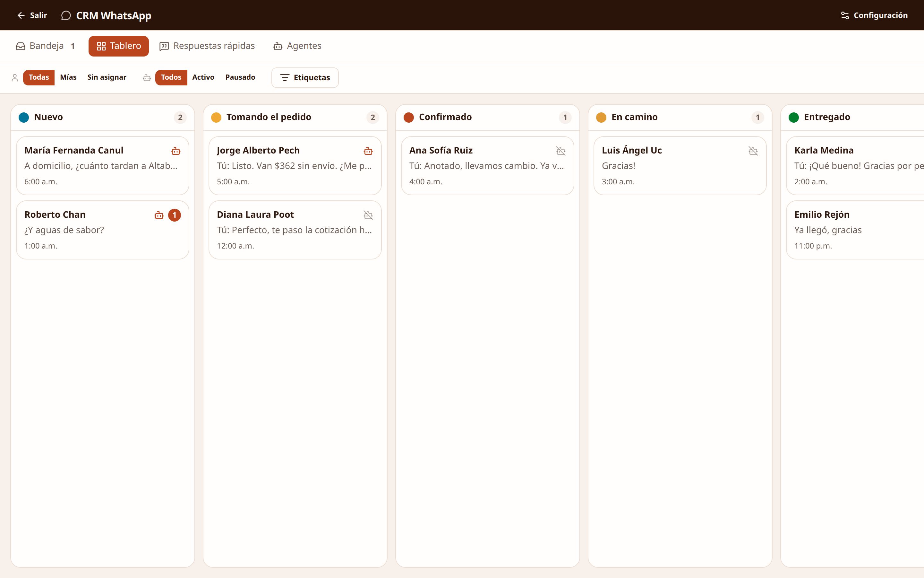The height and width of the screenshot is (578, 924).
Task: Click the Entregado column title
Action: point(827,117)
